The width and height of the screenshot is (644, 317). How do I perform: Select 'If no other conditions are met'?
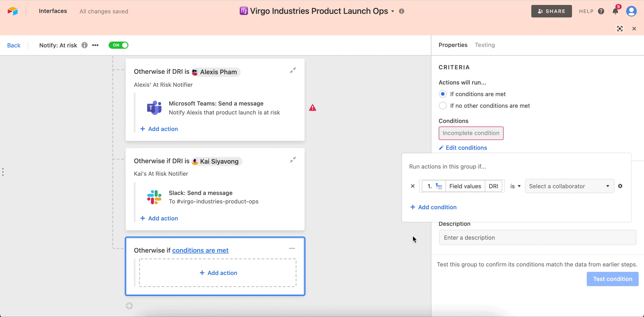tap(443, 106)
